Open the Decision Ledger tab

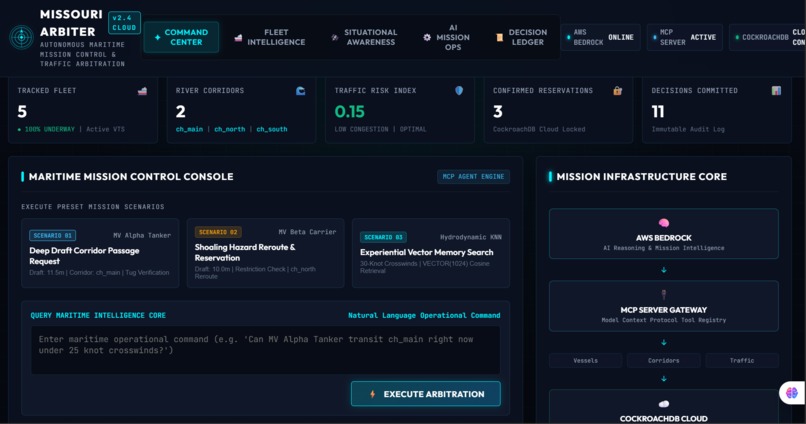tap(522, 37)
